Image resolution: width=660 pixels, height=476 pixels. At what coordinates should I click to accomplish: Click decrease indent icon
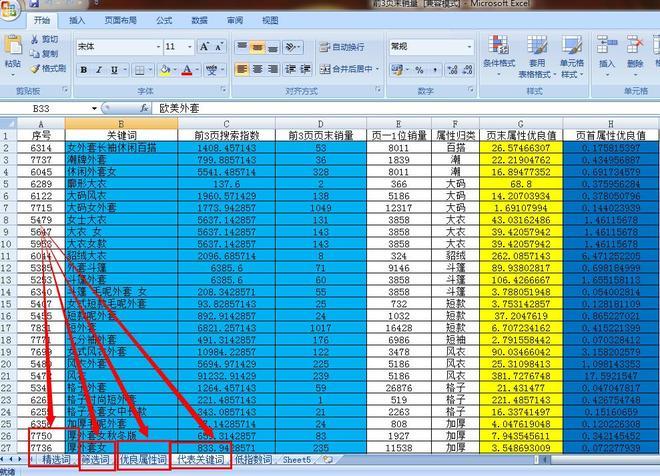(x=290, y=69)
